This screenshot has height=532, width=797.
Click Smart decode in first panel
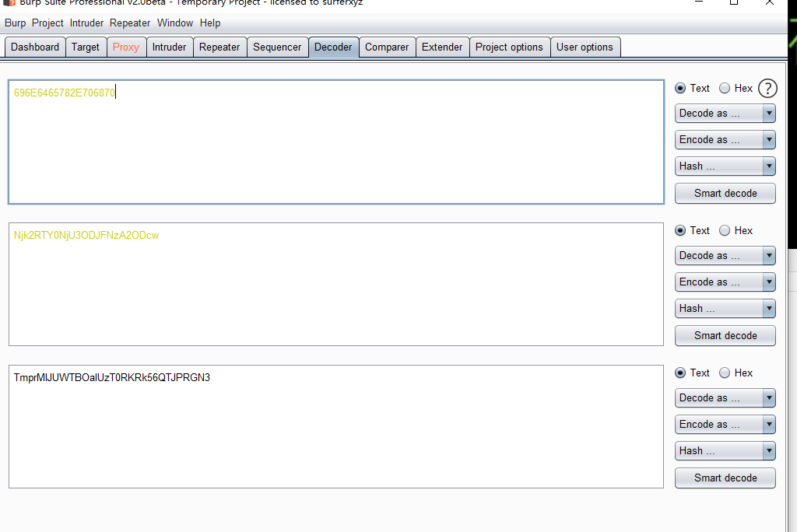tap(725, 193)
